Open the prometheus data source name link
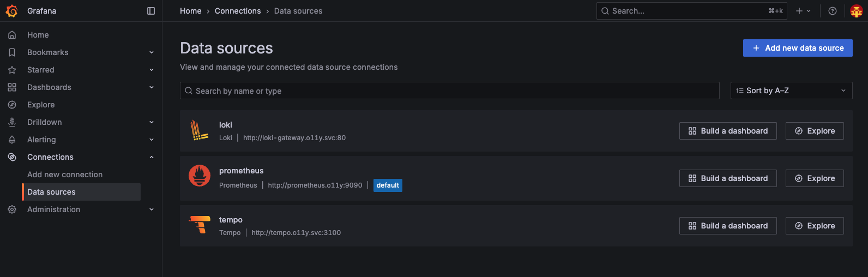This screenshot has height=277, width=868. (241, 171)
